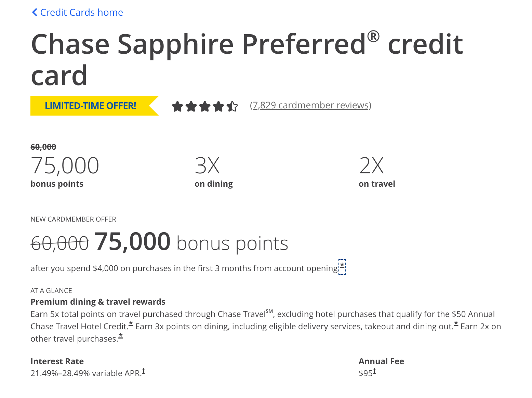This screenshot has width=532, height=398.
Task: Click the LIMITED-TIME OFFER! banner
Action: point(91,106)
